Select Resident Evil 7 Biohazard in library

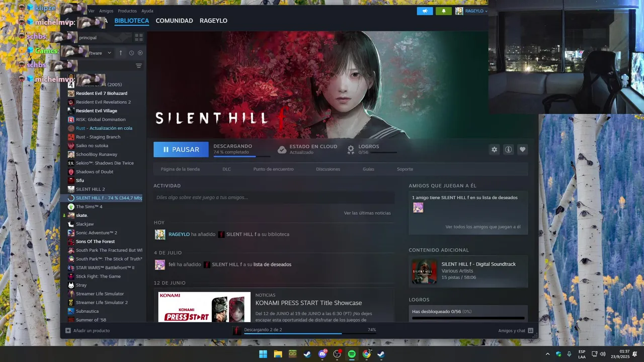pos(102,94)
